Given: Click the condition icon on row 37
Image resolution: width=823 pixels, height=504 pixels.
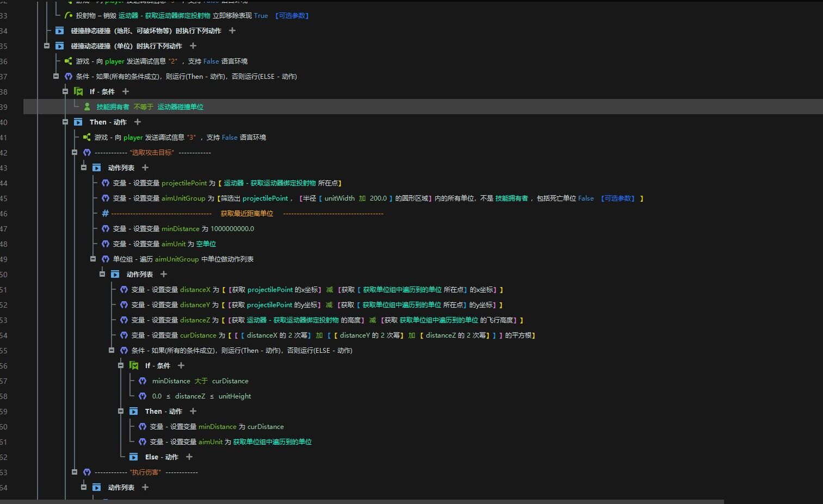Looking at the screenshot, I should pos(69,76).
